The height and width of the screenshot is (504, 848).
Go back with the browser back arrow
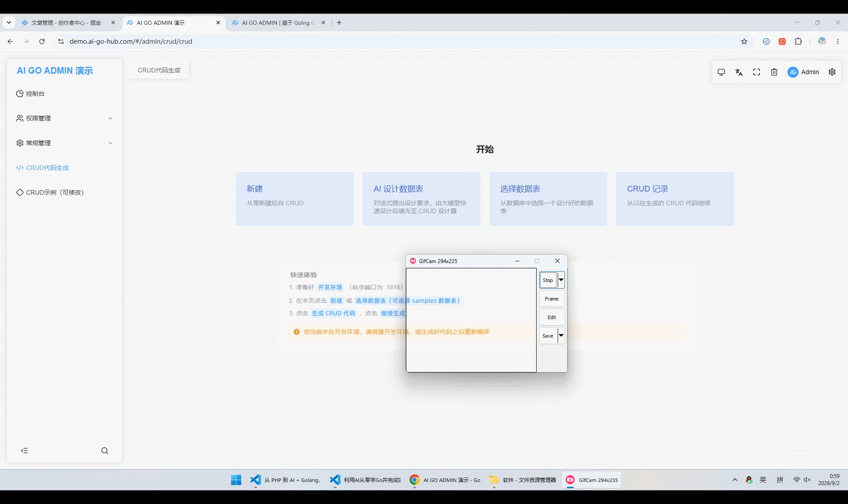[x=10, y=41]
